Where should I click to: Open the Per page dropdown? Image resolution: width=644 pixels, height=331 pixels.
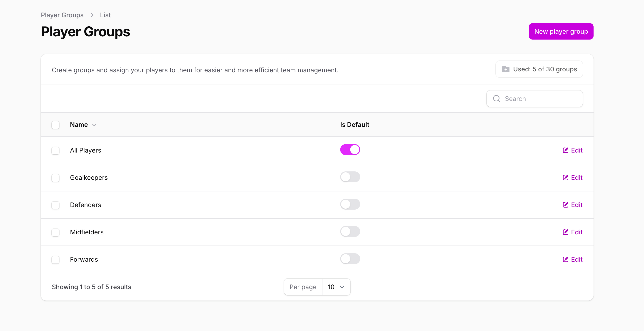336,287
